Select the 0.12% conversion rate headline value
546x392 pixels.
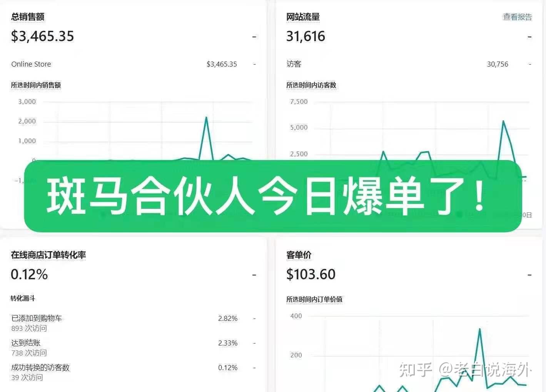point(29,274)
